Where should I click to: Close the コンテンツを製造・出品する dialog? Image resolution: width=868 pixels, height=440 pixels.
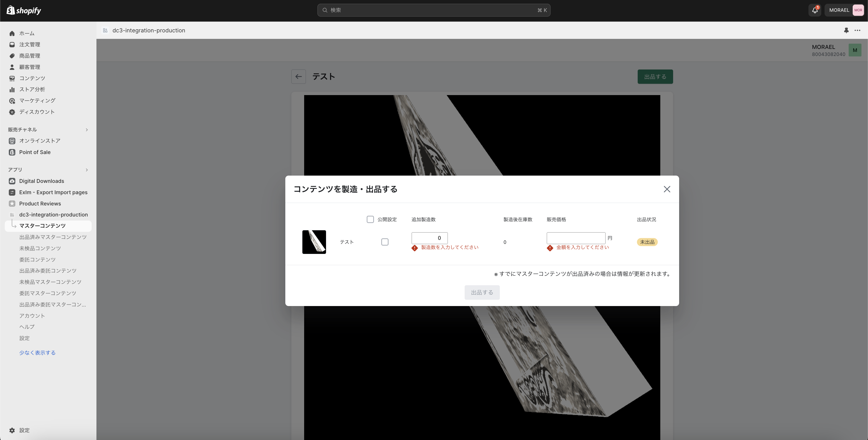click(667, 189)
